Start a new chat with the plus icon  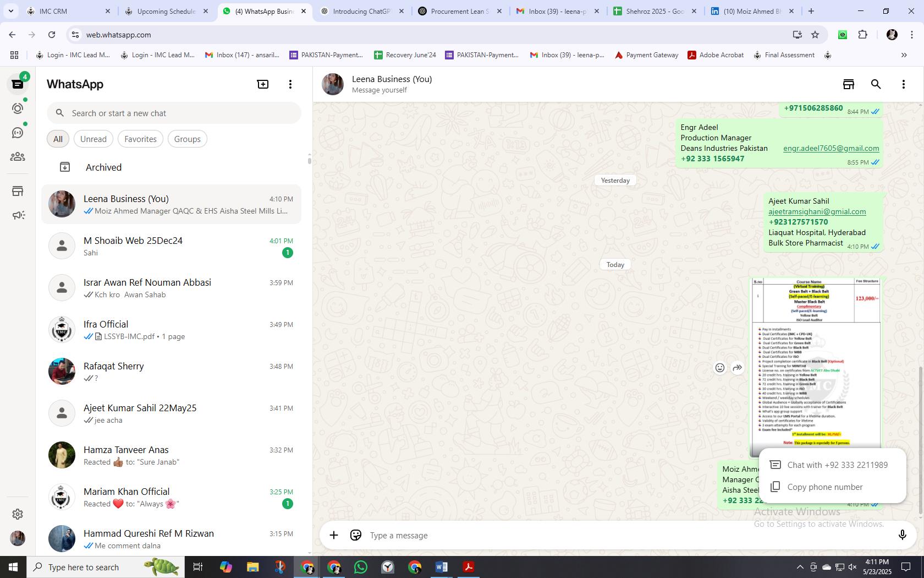click(263, 84)
